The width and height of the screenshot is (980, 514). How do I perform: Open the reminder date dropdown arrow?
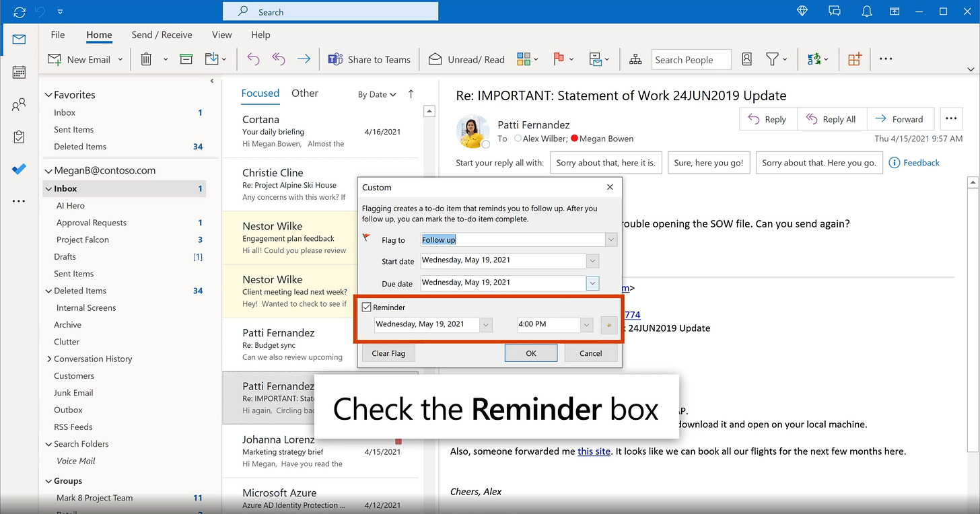point(486,325)
